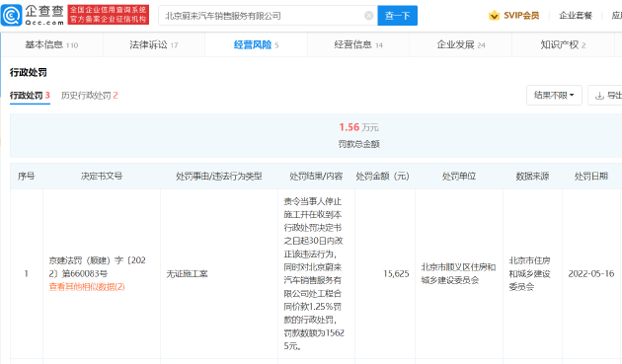The width and height of the screenshot is (622, 364).
Task: Select the 行政处罚 sub-tab
Action: click(30, 95)
